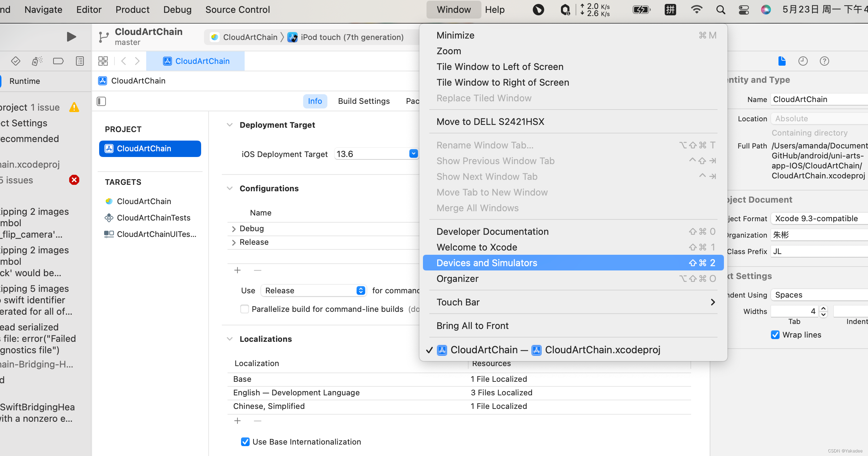The image size is (868, 456).
Task: Show the File inspector
Action: [782, 61]
